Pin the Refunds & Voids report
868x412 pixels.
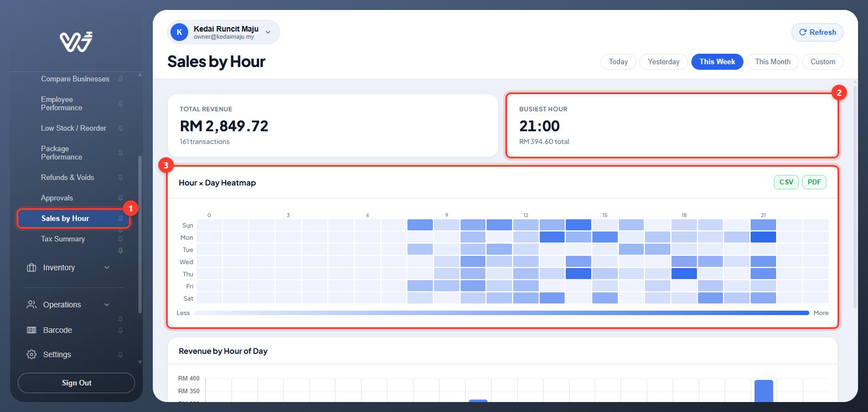tap(120, 178)
